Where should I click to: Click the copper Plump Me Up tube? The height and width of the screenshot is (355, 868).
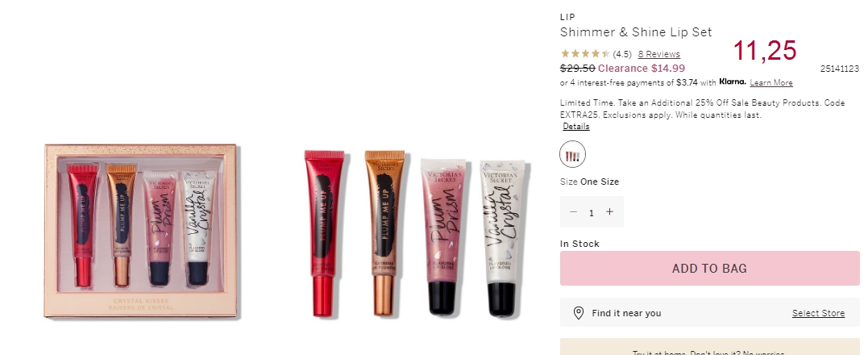click(384, 233)
